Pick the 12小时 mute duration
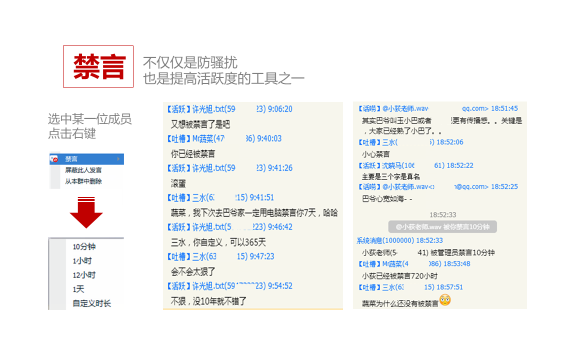 click(84, 275)
